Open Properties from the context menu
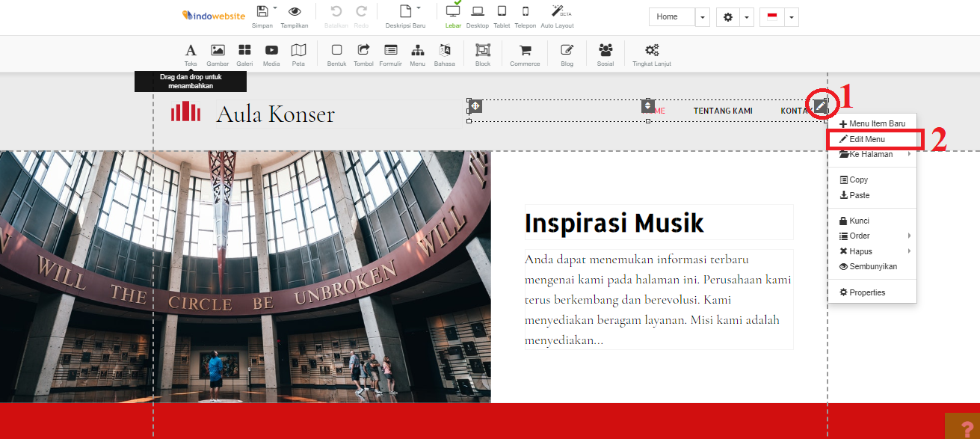This screenshot has height=439, width=980. coord(867,292)
